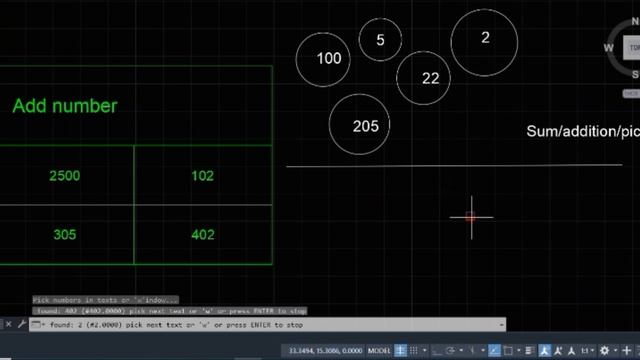The image size is (640, 360).
Task: Toggle polar tracking
Action: pos(450,350)
